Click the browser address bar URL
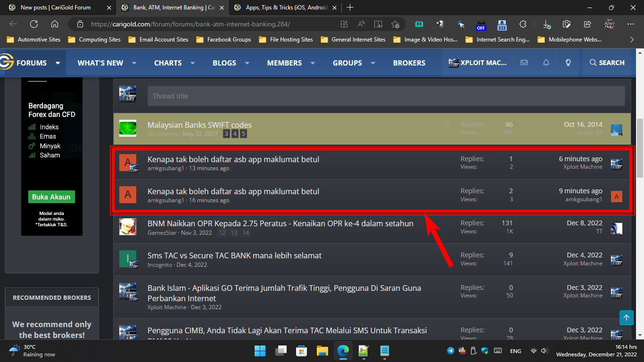 pyautogui.click(x=190, y=24)
